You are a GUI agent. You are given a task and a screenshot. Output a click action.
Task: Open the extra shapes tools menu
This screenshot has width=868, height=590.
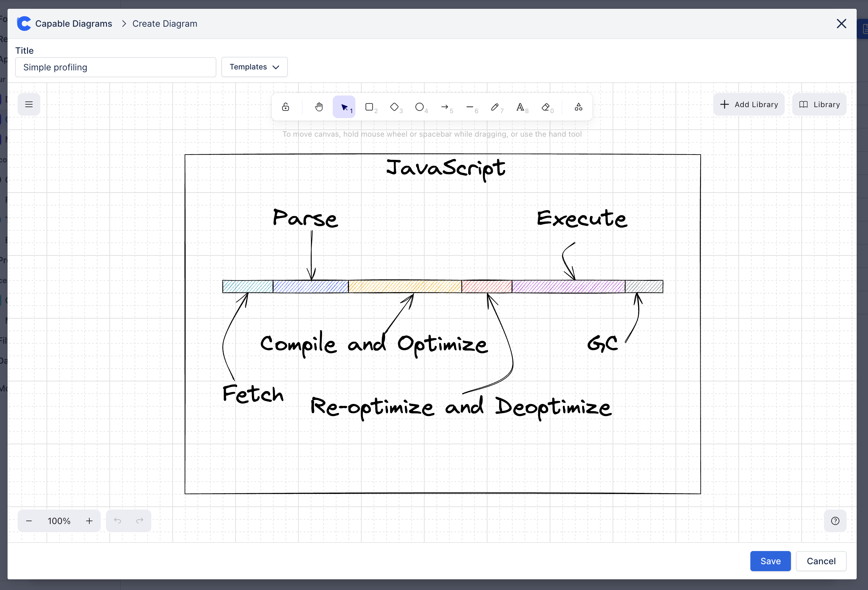click(x=578, y=107)
